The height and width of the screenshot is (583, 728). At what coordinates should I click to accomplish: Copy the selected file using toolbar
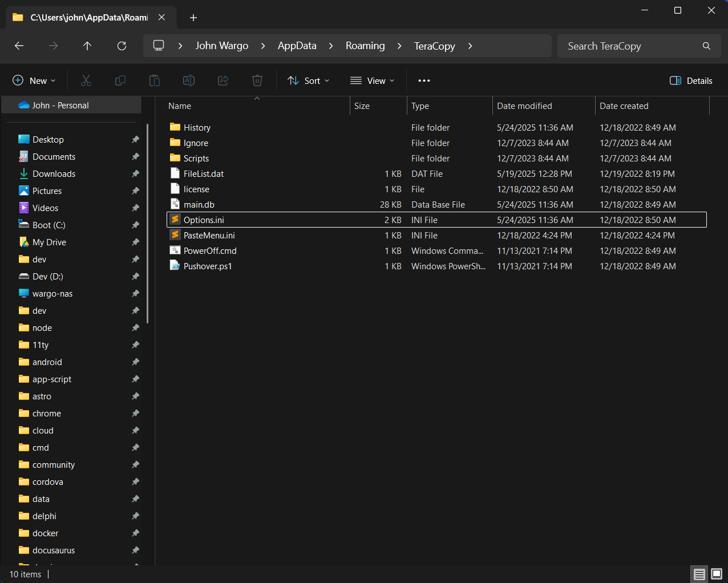120,80
